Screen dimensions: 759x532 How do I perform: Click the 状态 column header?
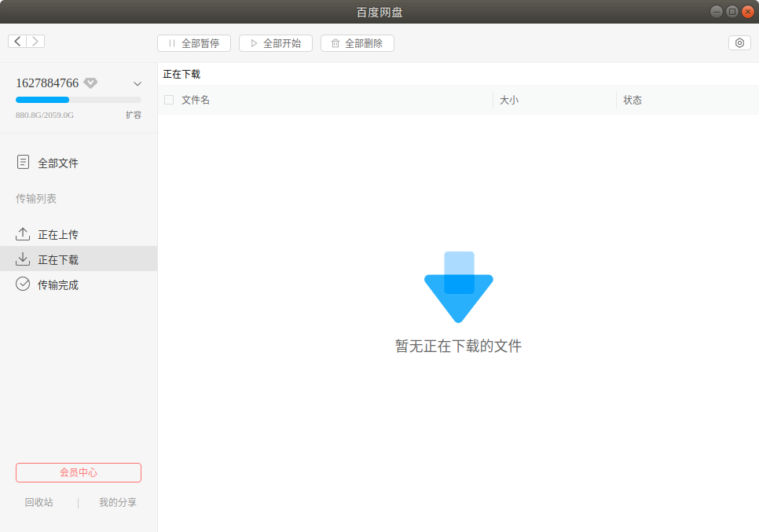[x=632, y=101]
